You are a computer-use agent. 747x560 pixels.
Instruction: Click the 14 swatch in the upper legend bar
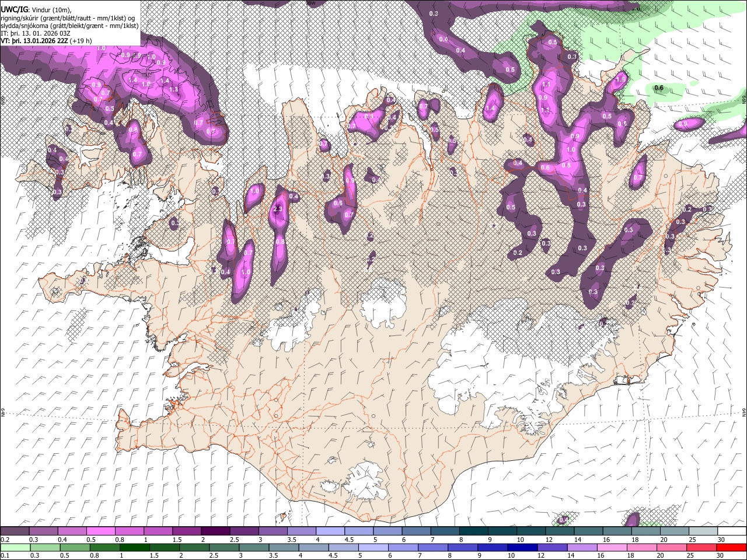click(589, 531)
